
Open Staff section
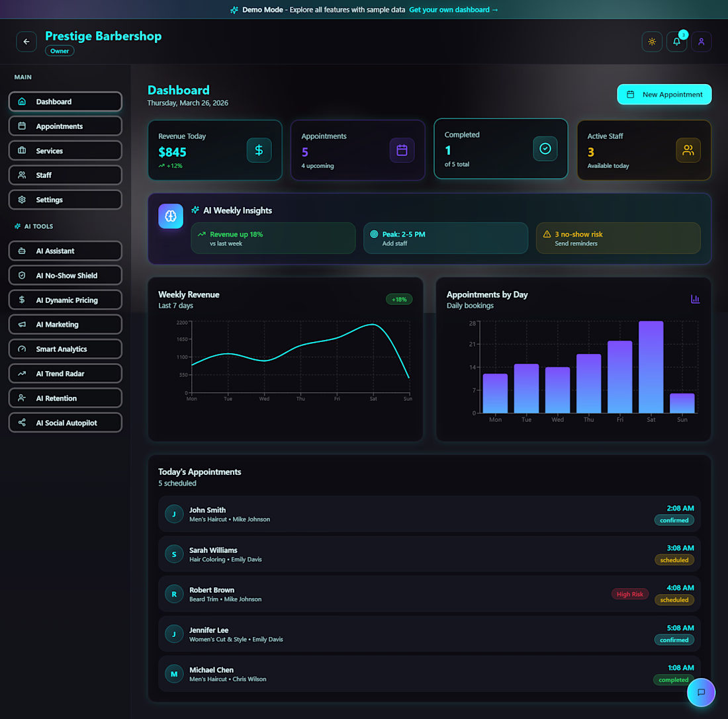pos(65,175)
